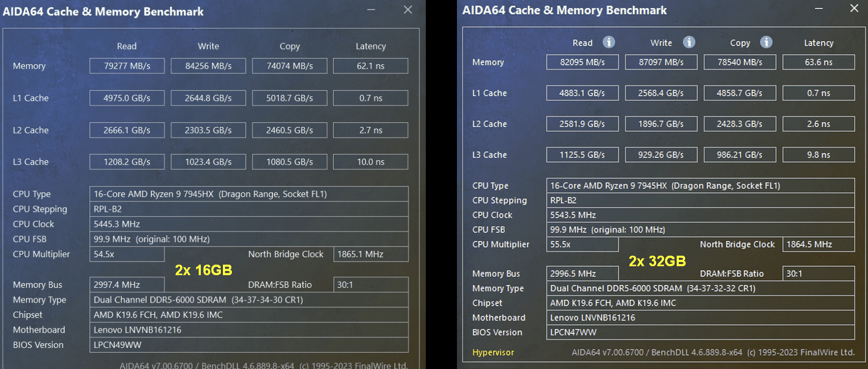Minimize the 2x 16GB benchmark window
Screen dimensions: 868x369
click(372, 10)
